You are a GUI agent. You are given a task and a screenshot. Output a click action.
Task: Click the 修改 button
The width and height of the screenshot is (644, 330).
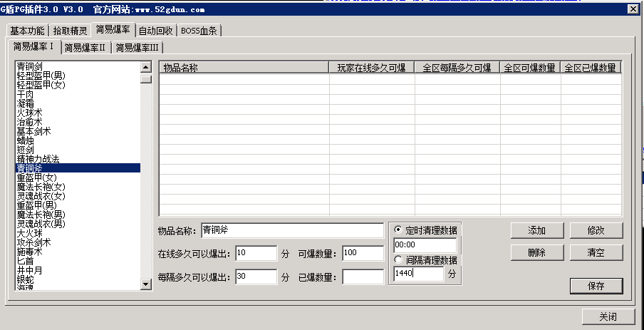[x=596, y=230]
